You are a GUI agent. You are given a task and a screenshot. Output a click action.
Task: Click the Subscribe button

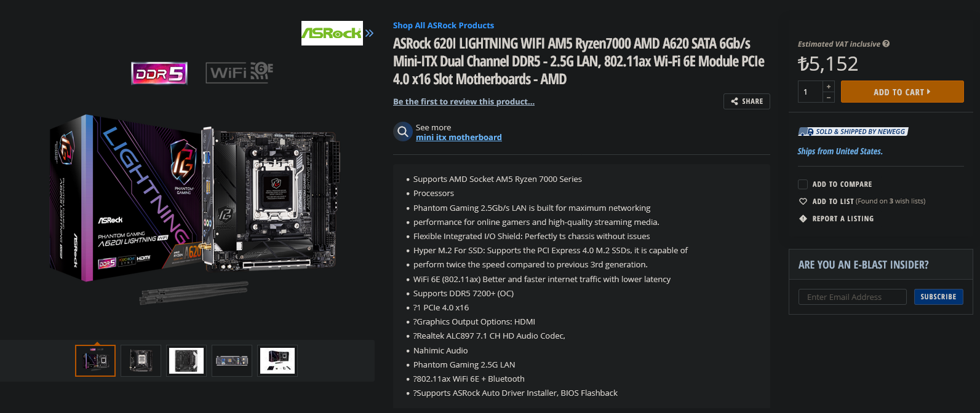click(938, 297)
